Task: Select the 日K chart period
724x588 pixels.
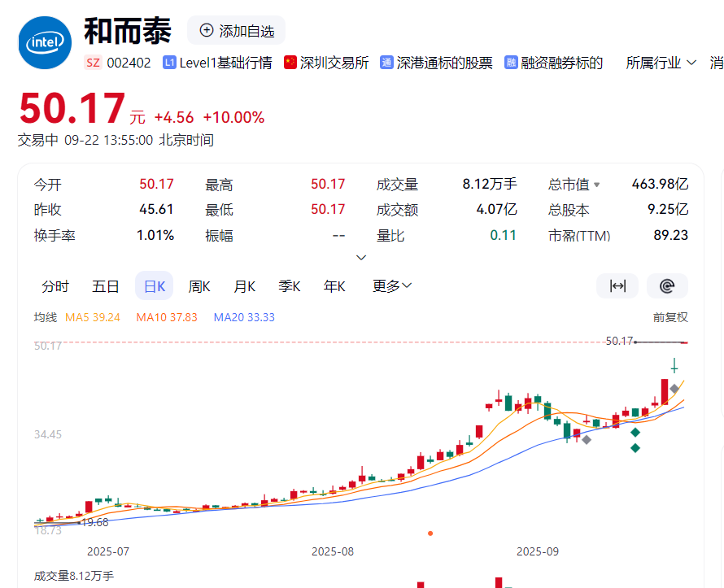Action: tap(155, 286)
